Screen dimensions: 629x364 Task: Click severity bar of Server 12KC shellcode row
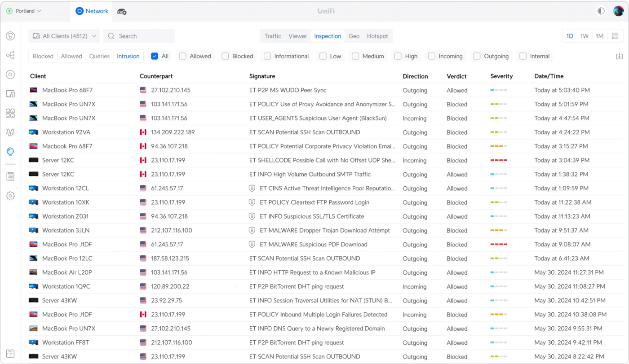(499, 160)
